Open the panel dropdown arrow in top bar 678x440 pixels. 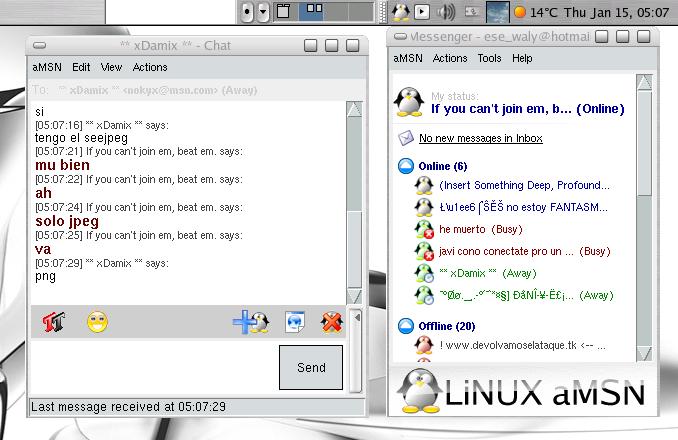262,12
